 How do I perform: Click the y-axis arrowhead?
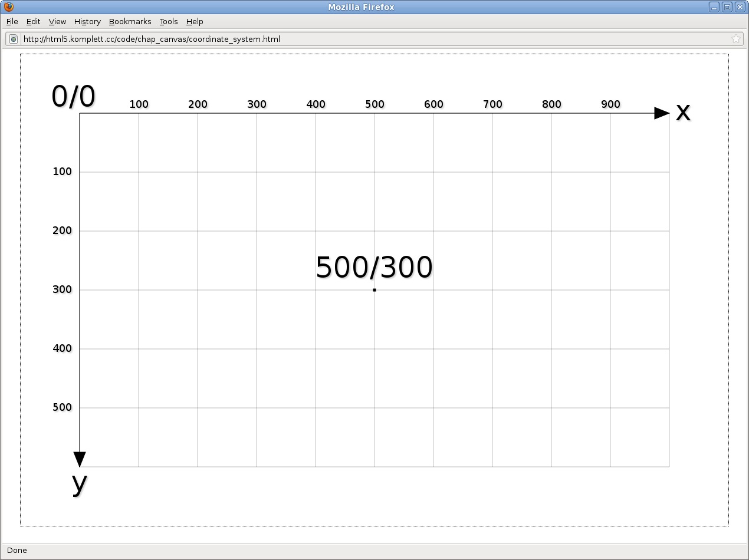[80, 459]
